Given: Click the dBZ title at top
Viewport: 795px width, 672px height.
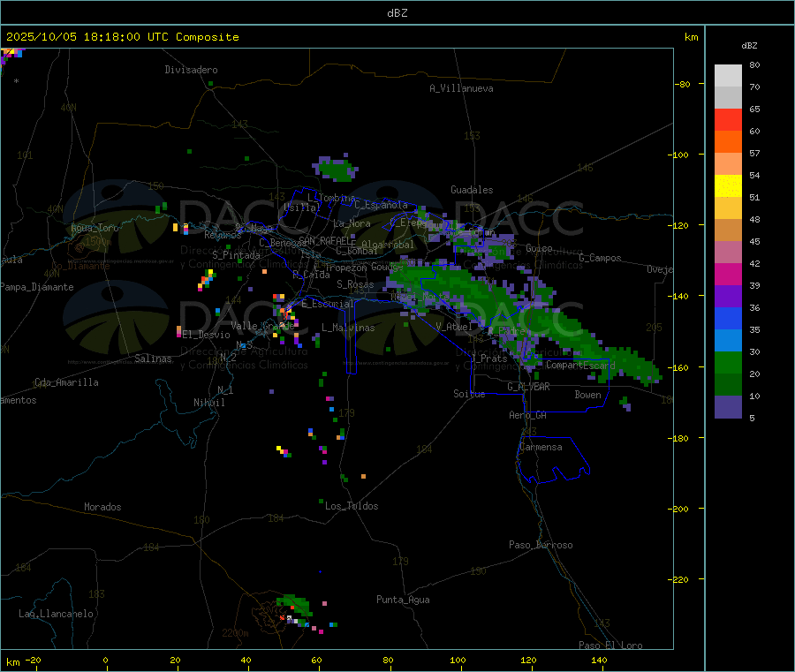Looking at the screenshot, I should click(x=397, y=13).
